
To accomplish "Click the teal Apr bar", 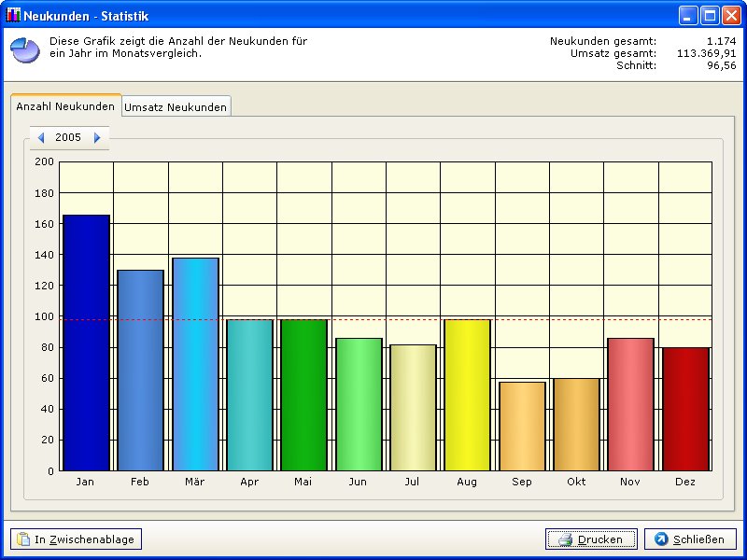I will pyautogui.click(x=249, y=395).
